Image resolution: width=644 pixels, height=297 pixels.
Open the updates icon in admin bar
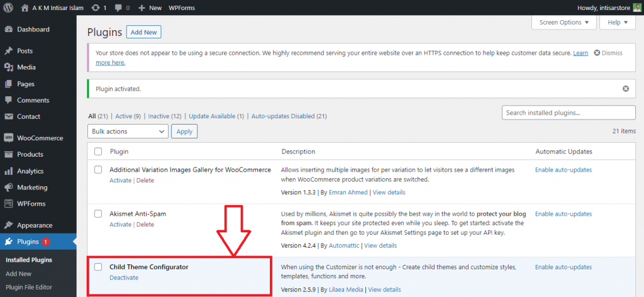tap(96, 8)
